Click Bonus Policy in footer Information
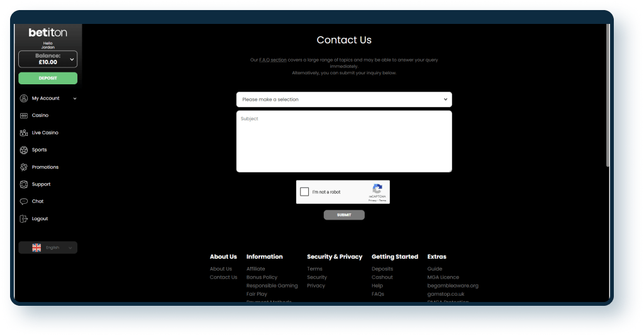Image resolution: width=644 pixels, height=336 pixels. (262, 277)
